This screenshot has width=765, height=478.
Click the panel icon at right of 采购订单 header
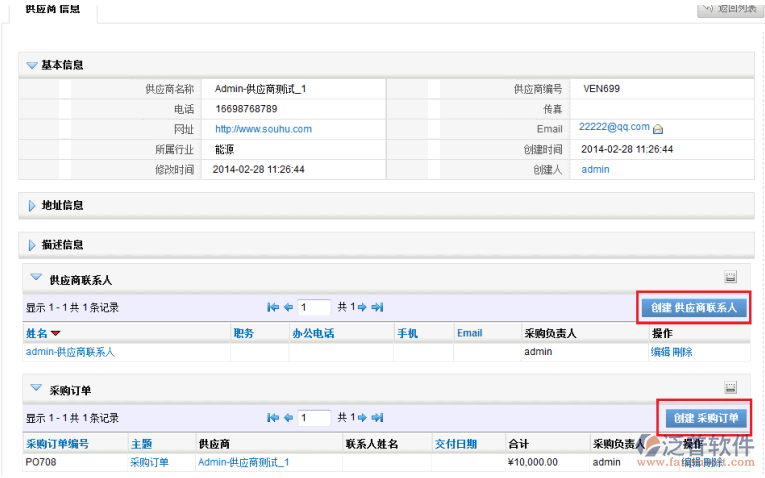[730, 388]
